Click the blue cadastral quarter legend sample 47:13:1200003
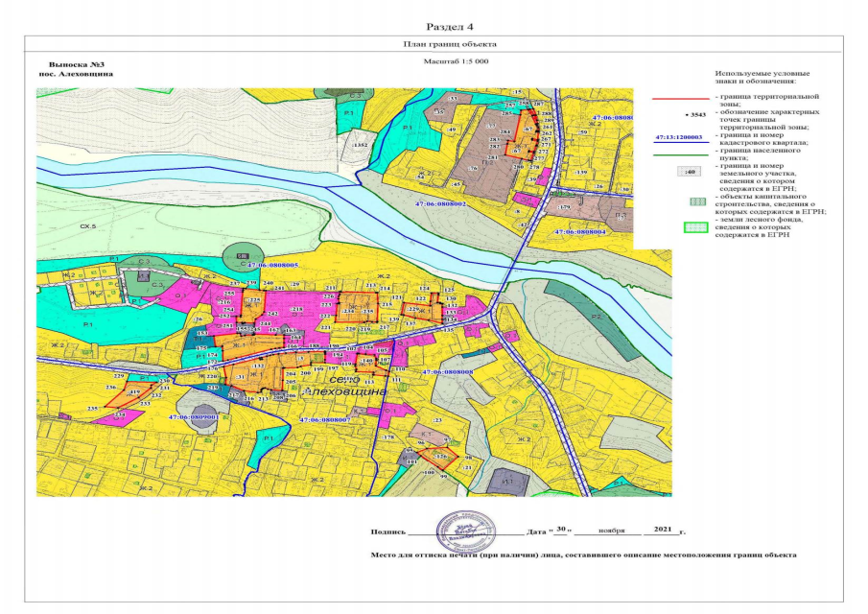Viewport: 868px width, 614px height. [679, 138]
